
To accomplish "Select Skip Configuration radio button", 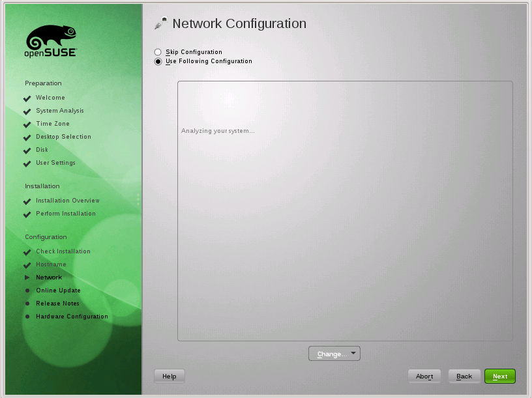I will 158,52.
